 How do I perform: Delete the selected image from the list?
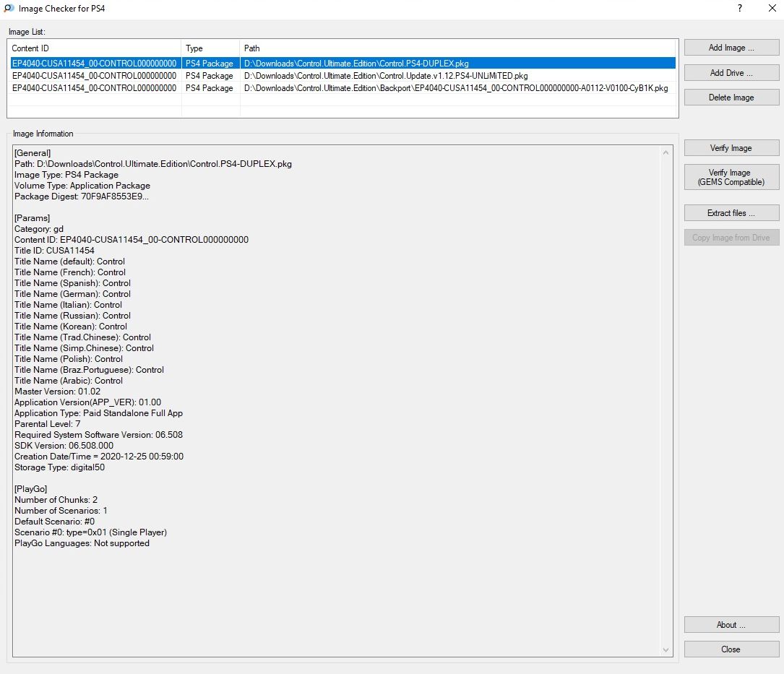click(x=731, y=98)
